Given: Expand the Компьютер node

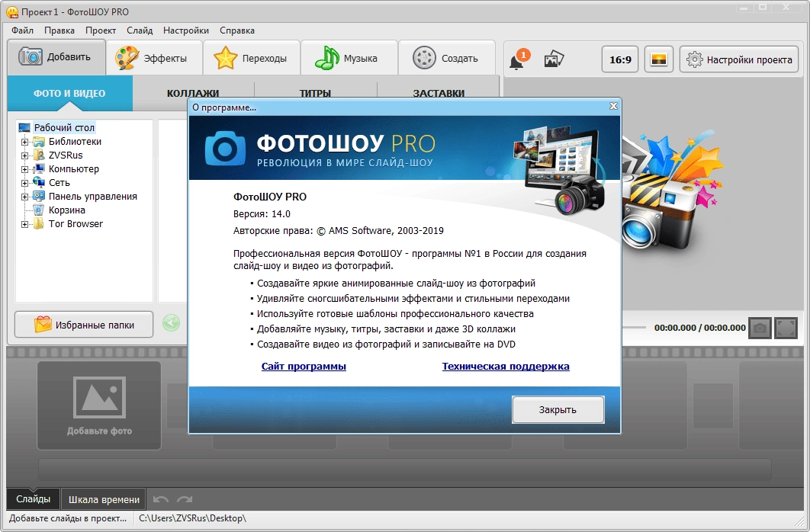Looking at the screenshot, I should coord(24,169).
